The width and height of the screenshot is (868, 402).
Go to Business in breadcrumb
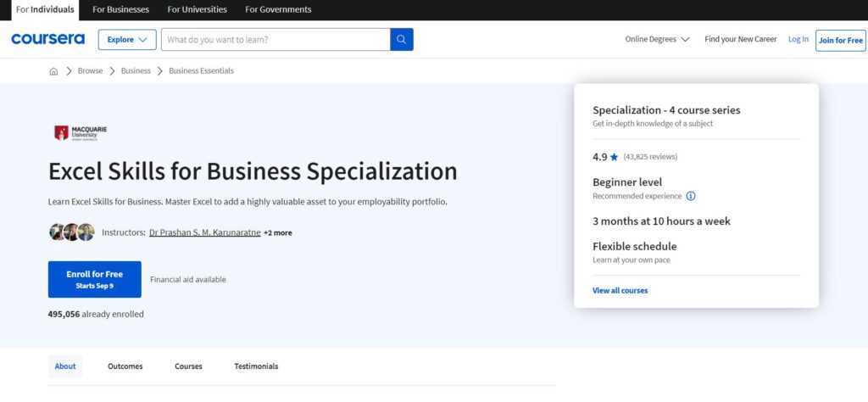pyautogui.click(x=136, y=71)
